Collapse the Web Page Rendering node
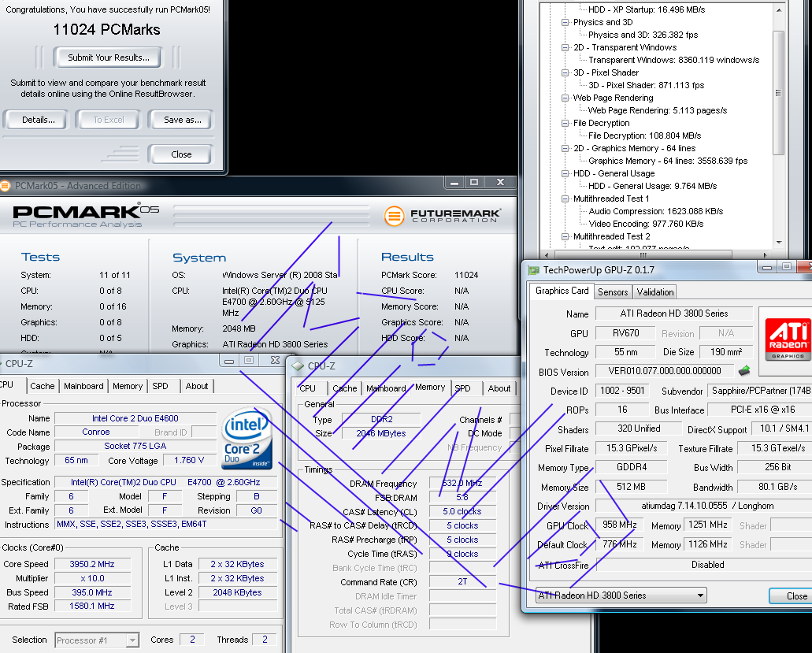Screen dimensions: 812x653 pyautogui.click(x=565, y=98)
